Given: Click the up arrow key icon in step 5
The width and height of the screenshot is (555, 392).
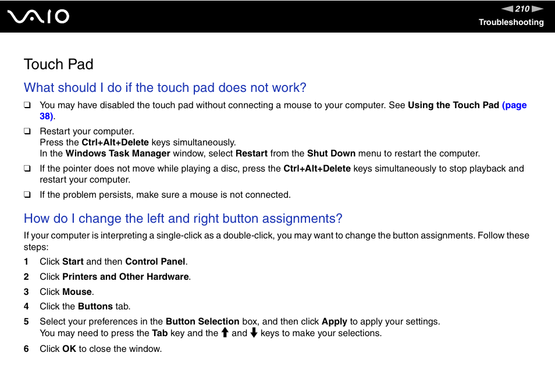Looking at the screenshot, I should [225, 333].
